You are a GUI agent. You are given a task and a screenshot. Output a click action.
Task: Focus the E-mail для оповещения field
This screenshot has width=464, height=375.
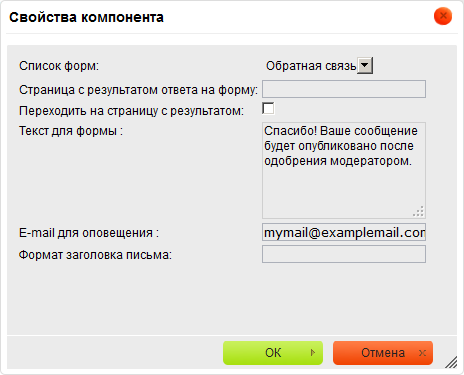click(x=344, y=232)
